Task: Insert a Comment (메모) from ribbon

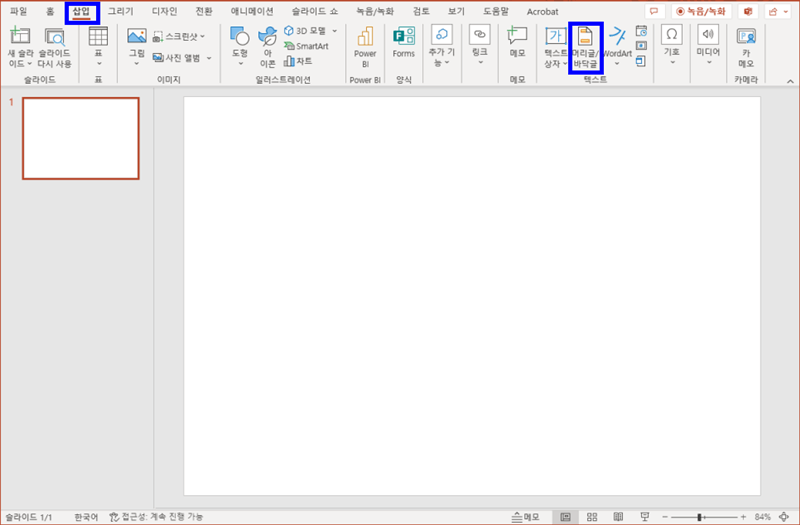Action: [517, 42]
